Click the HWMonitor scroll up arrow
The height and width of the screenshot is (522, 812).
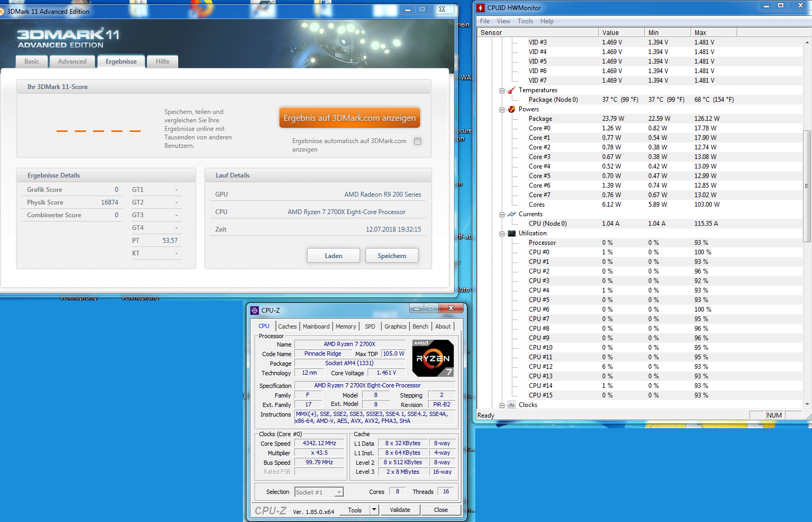click(807, 41)
